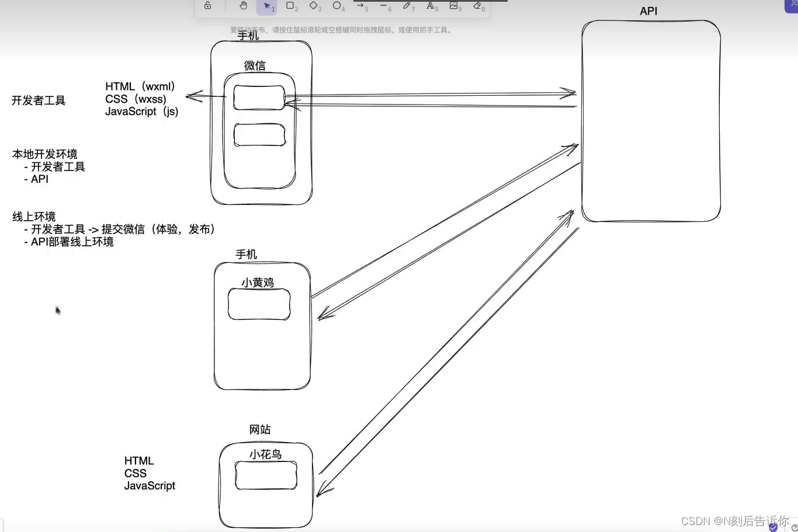
Task: Click the "- API" line under 本地开发环境
Action: [x=36, y=179]
